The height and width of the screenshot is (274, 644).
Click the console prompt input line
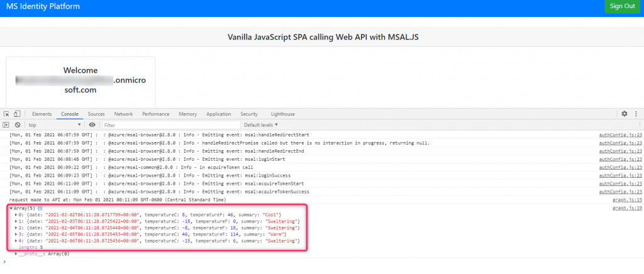pyautogui.click(x=322, y=261)
